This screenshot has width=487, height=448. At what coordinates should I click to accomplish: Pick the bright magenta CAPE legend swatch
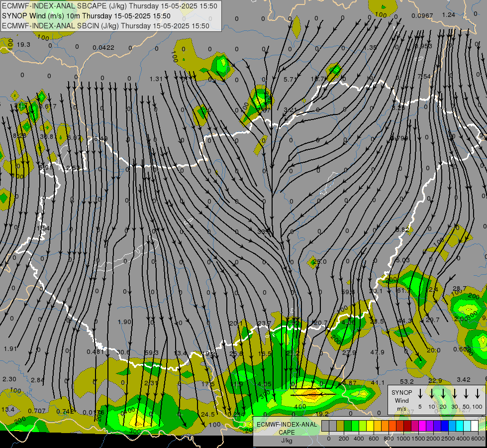tap(422, 426)
